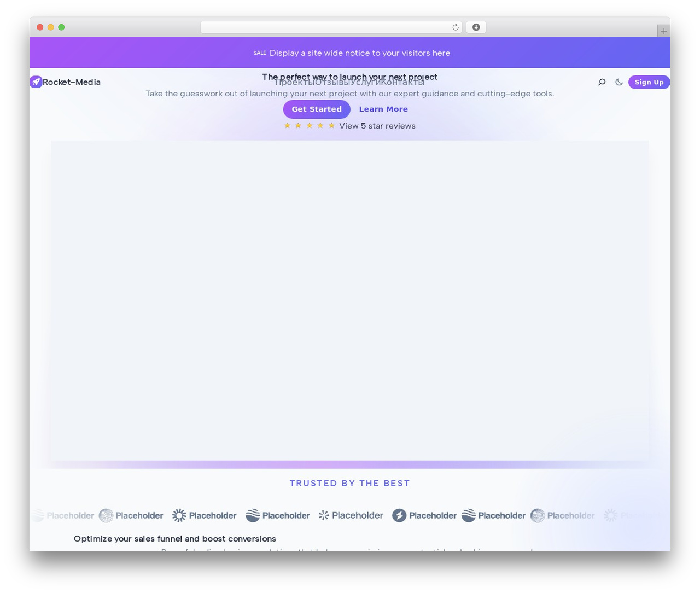Screen dimensions: 700x593
Task: Reload the page with the refresh icon
Action: (455, 27)
